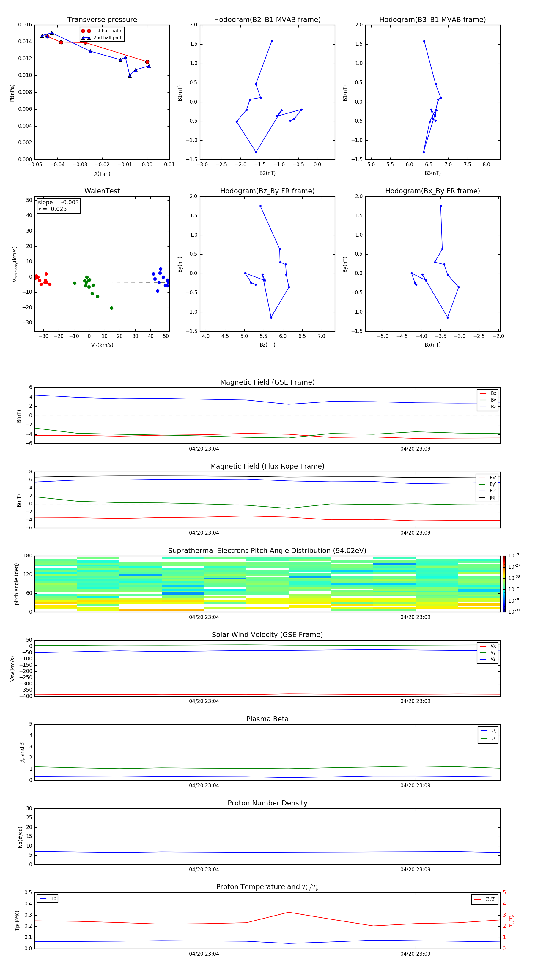Click the 'pitch angle (deg)' axis label

click(x=16, y=584)
